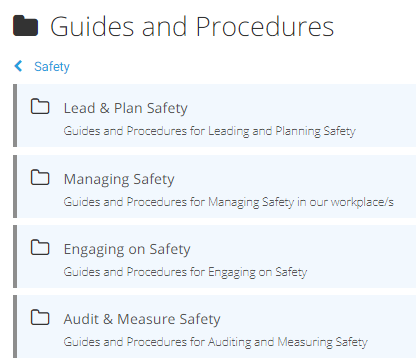Go back via the Safety breadcrumb link

tap(52, 67)
